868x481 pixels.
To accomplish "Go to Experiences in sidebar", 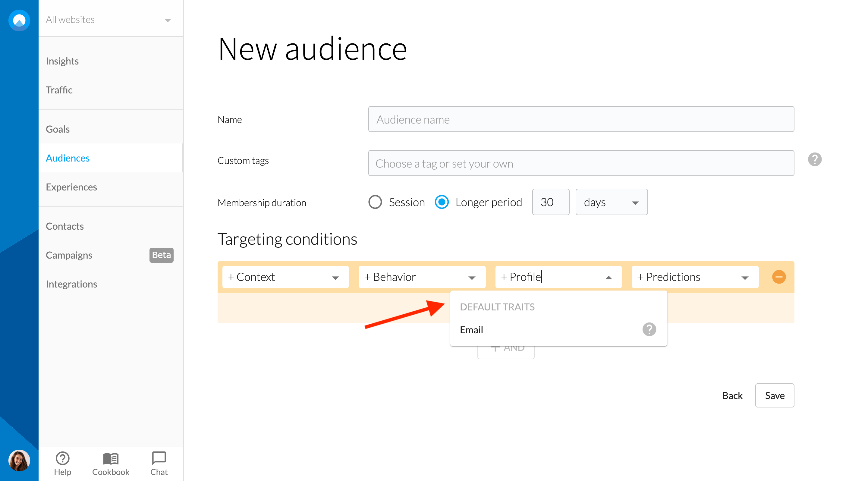I will coord(71,187).
